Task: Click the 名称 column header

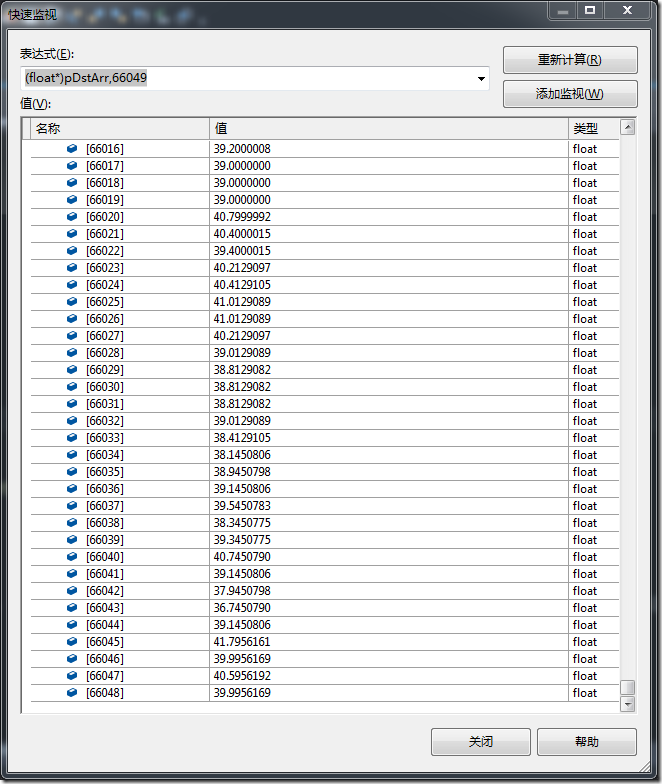Action: tap(120, 128)
